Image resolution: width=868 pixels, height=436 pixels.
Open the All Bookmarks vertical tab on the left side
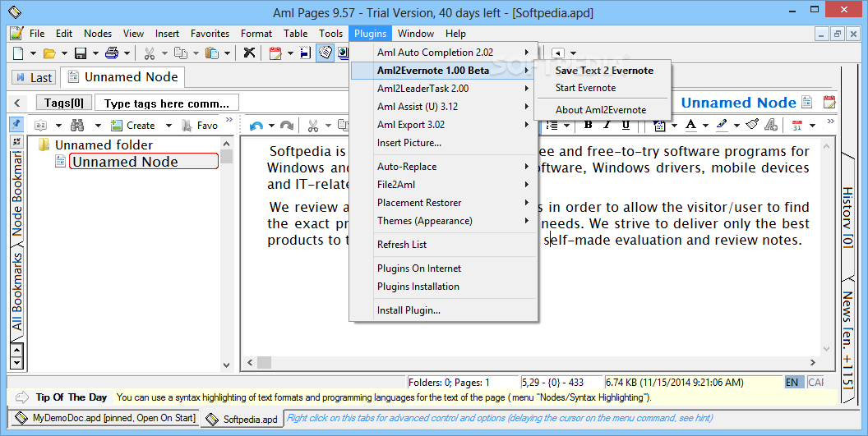[x=17, y=291]
